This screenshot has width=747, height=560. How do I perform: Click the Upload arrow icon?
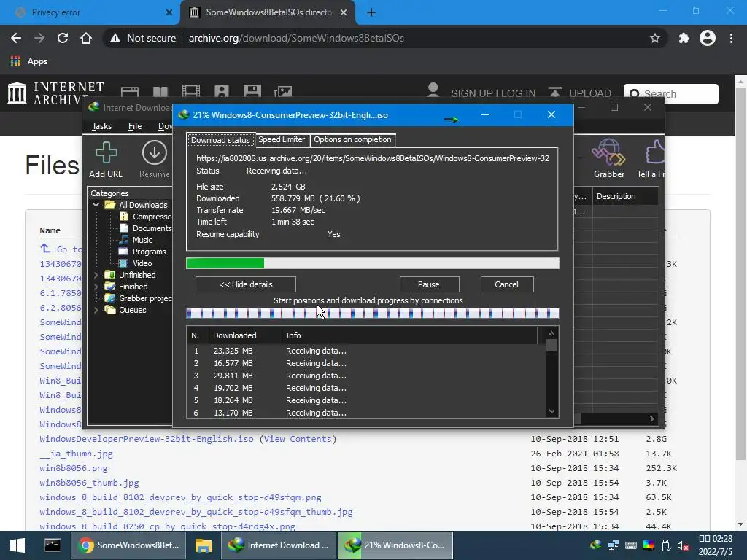(x=554, y=93)
